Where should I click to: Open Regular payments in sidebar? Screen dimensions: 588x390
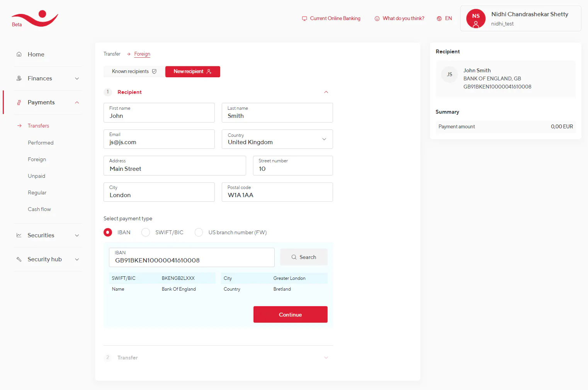click(37, 192)
